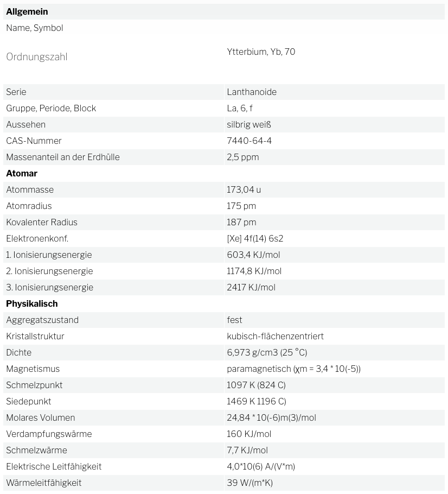Click the 2. Ionisierungsenergie value 1174,8 KJ/mol
The height and width of the screenshot is (494, 448).
pyautogui.click(x=254, y=271)
